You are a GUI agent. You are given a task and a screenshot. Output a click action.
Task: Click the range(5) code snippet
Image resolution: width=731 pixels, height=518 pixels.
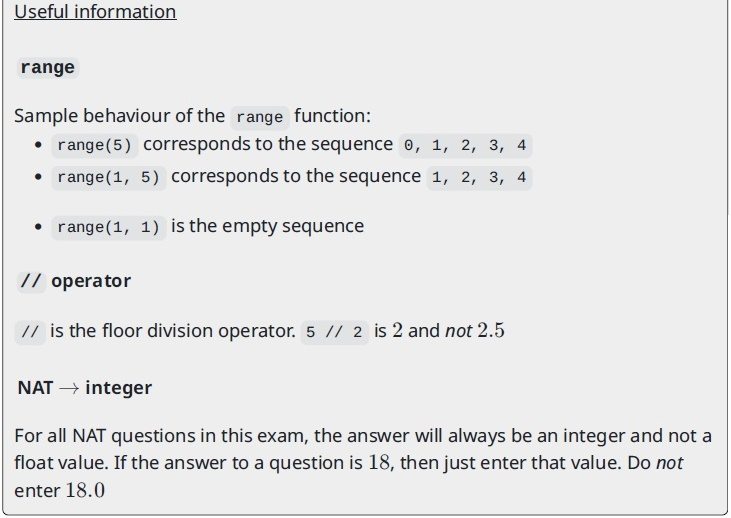click(x=95, y=145)
